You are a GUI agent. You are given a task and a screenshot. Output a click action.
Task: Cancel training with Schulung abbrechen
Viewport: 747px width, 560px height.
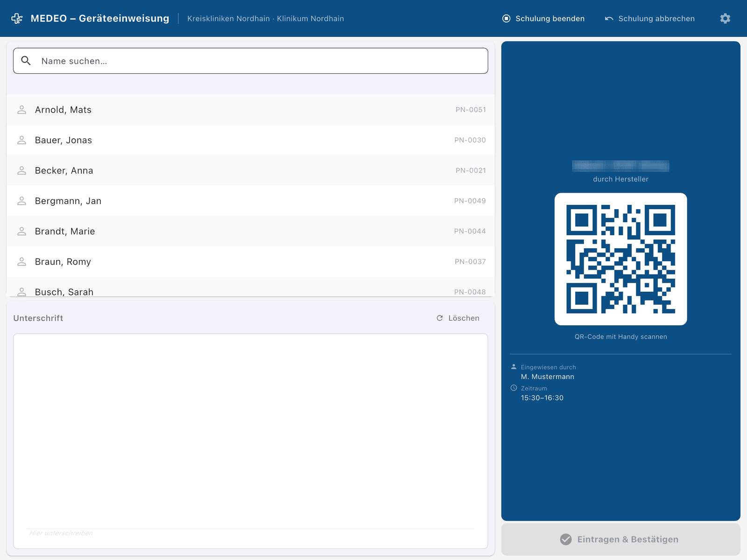coord(650,19)
